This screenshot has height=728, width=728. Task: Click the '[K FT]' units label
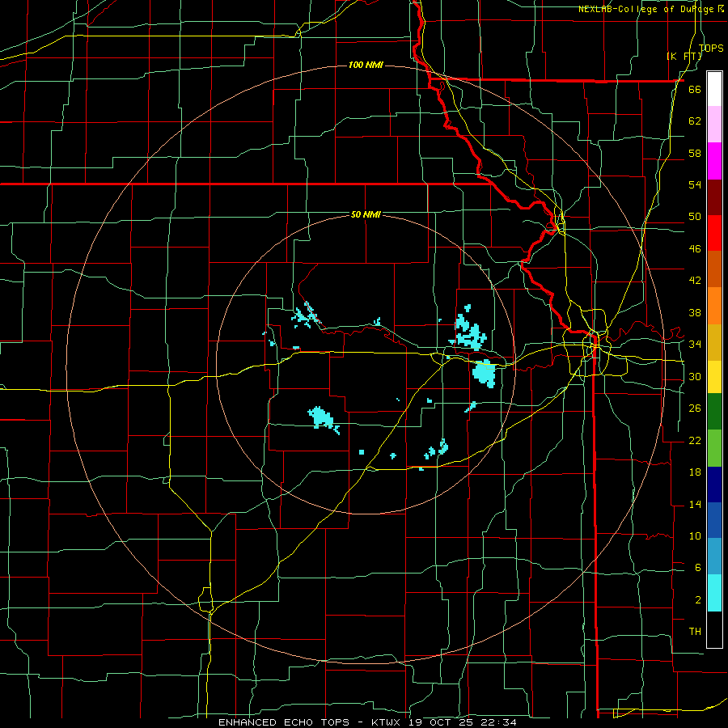[684, 56]
